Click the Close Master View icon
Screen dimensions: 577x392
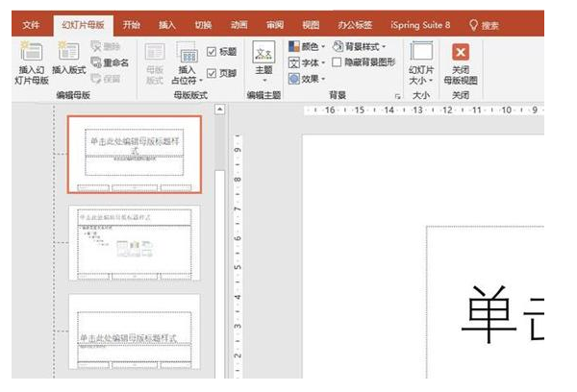[x=460, y=53]
